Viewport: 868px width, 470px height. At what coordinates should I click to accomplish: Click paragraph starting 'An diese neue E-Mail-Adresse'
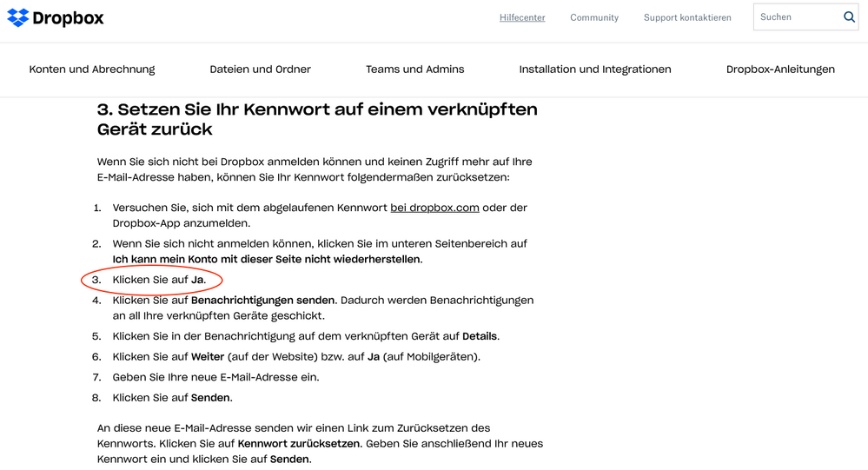(x=320, y=443)
